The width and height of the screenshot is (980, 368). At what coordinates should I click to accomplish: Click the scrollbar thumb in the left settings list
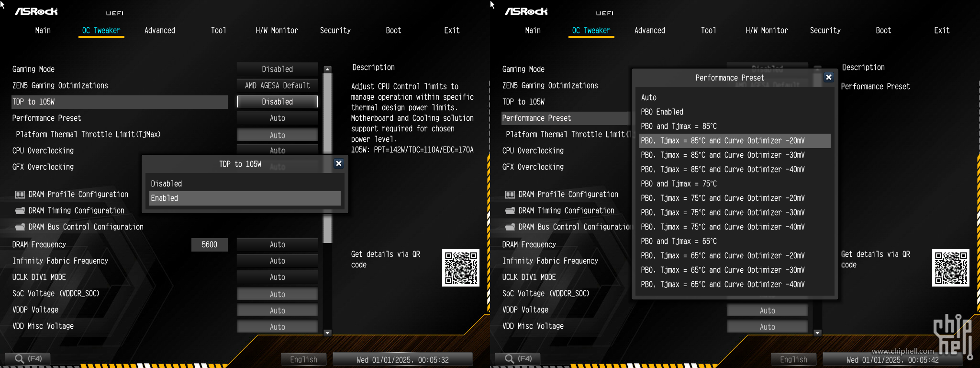click(328, 158)
